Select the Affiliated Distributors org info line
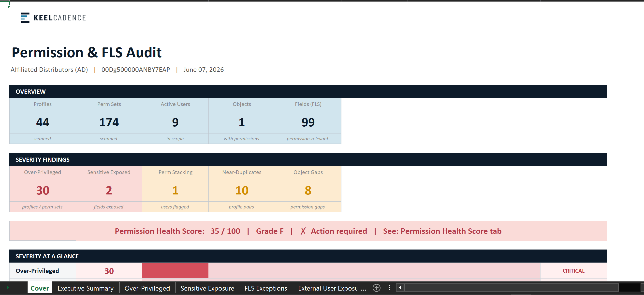The width and height of the screenshot is (644, 295). [x=117, y=70]
